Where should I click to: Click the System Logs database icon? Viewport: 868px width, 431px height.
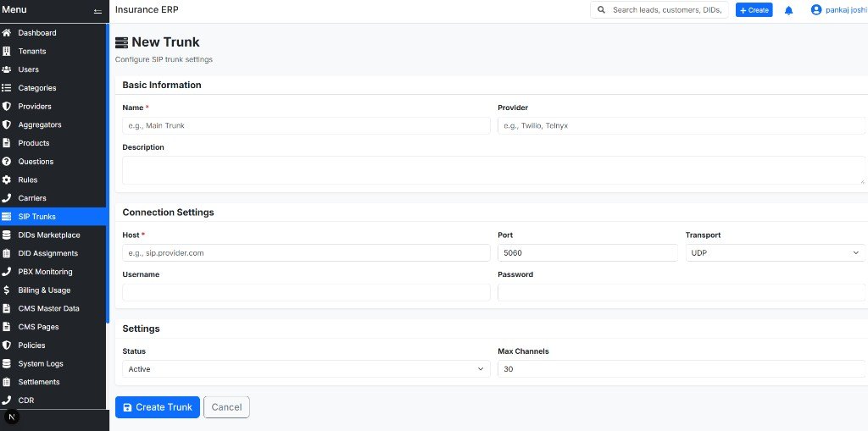(7, 363)
